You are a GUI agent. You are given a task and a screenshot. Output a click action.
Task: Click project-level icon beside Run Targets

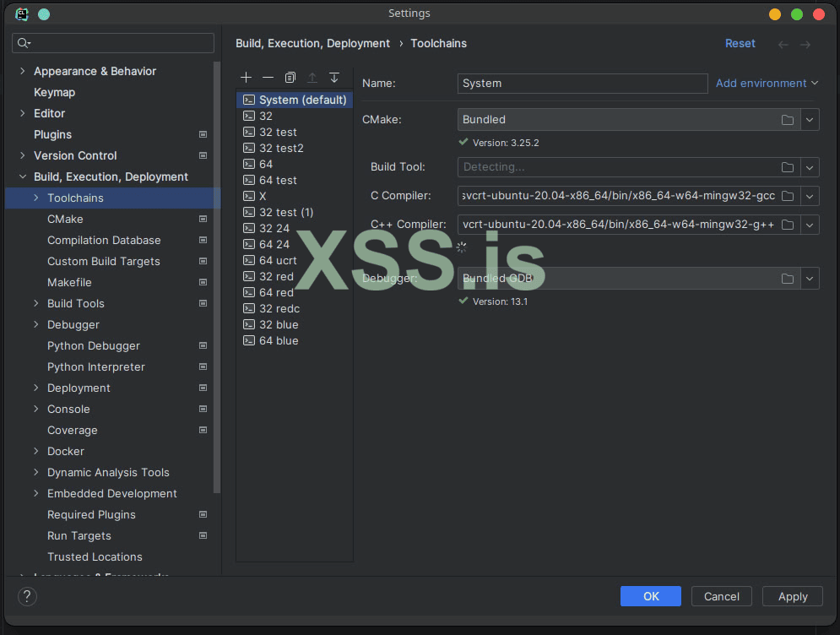click(x=203, y=535)
